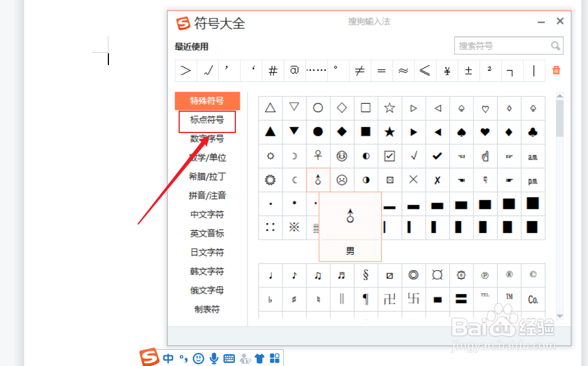Select the male symbol in the grid
The width and height of the screenshot is (588, 366).
point(317,180)
